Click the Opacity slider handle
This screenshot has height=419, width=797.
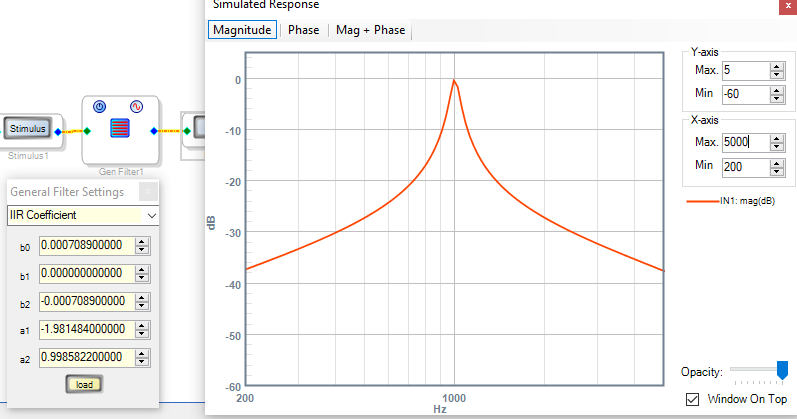pyautogui.click(x=782, y=370)
